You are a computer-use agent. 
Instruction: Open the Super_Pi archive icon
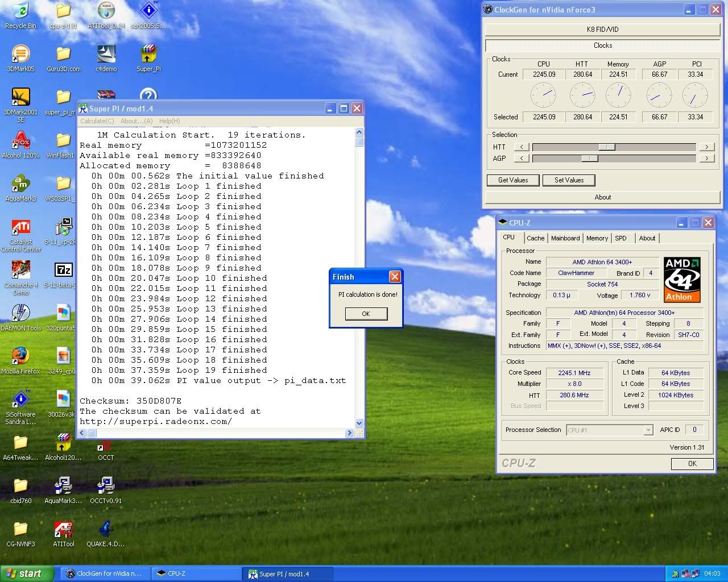coord(148,59)
